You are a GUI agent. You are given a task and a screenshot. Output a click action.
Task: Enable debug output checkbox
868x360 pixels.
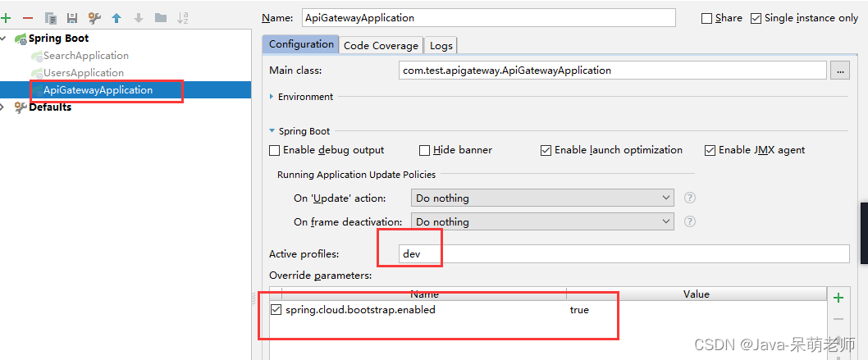tap(274, 150)
